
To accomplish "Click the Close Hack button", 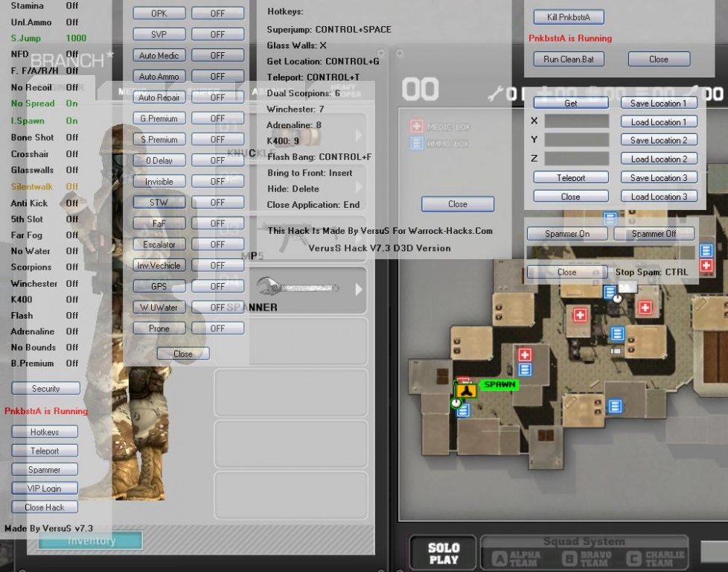I will (x=45, y=507).
